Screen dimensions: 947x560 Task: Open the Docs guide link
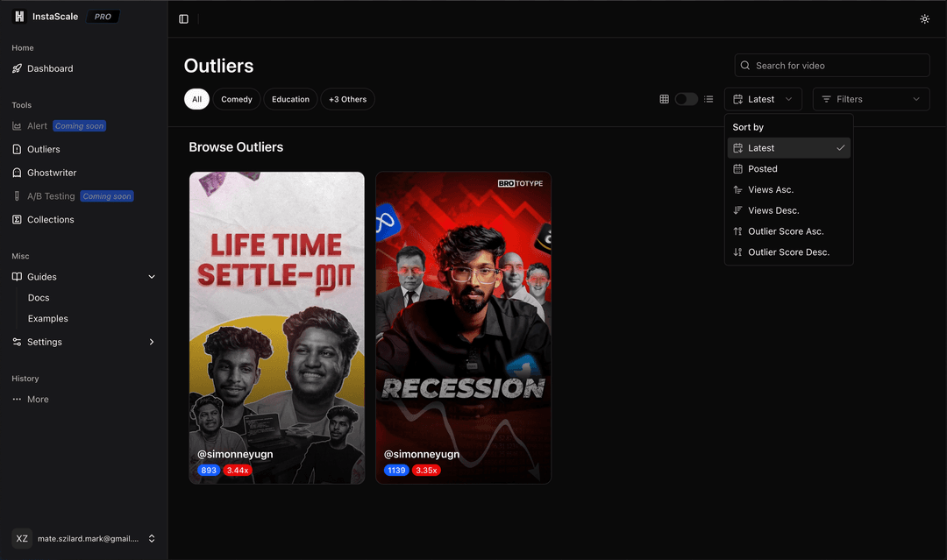pos(39,298)
